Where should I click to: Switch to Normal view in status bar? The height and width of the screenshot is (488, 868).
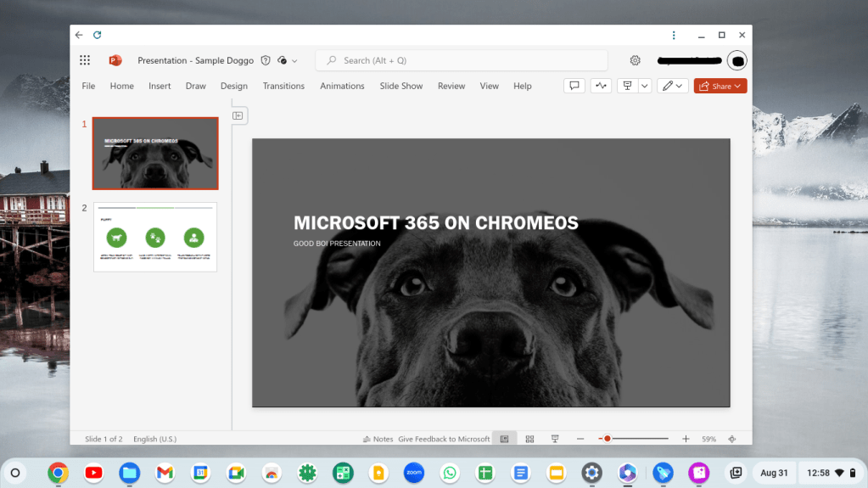504,439
